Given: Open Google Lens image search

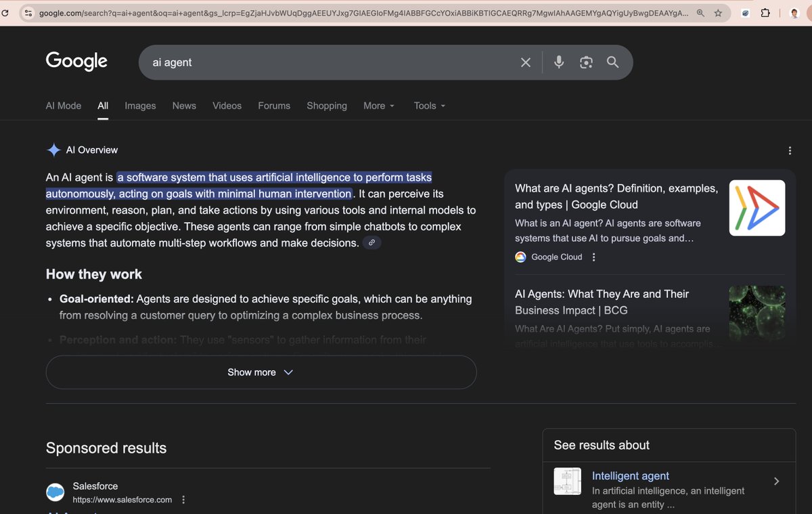Looking at the screenshot, I should (586, 62).
